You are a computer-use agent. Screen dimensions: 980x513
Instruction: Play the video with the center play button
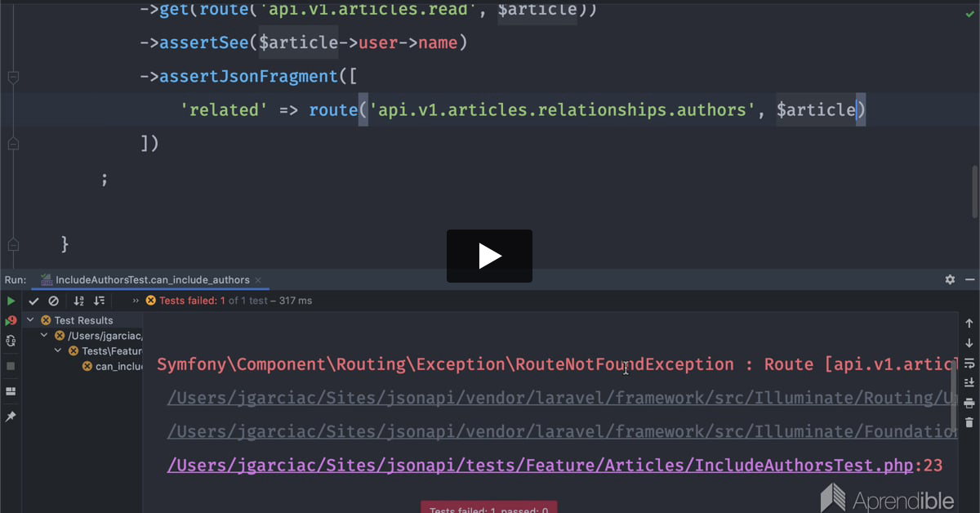(489, 256)
